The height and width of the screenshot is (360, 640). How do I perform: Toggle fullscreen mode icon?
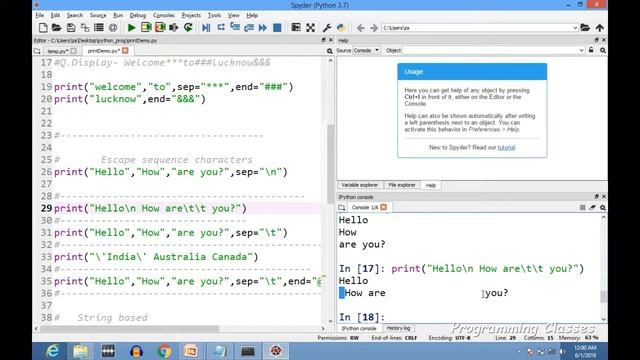pyautogui.click(x=311, y=28)
